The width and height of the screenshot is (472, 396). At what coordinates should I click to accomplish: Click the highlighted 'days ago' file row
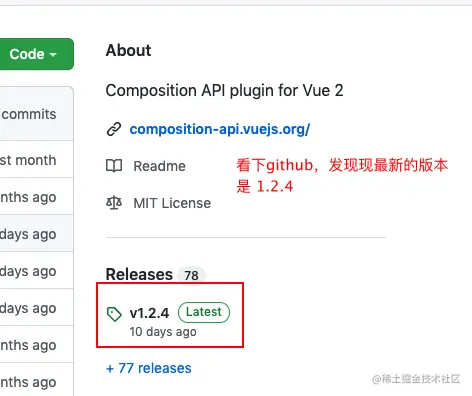pos(37,233)
